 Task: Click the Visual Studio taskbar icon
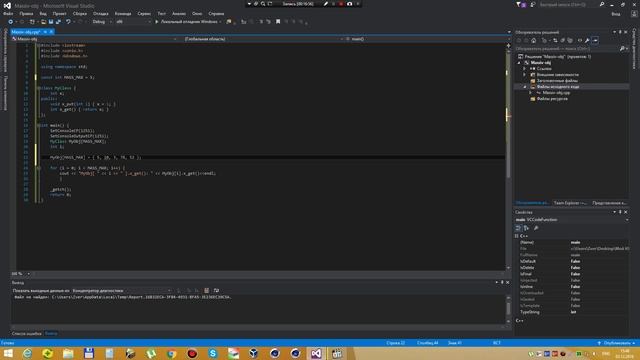pyautogui.click(x=316, y=353)
